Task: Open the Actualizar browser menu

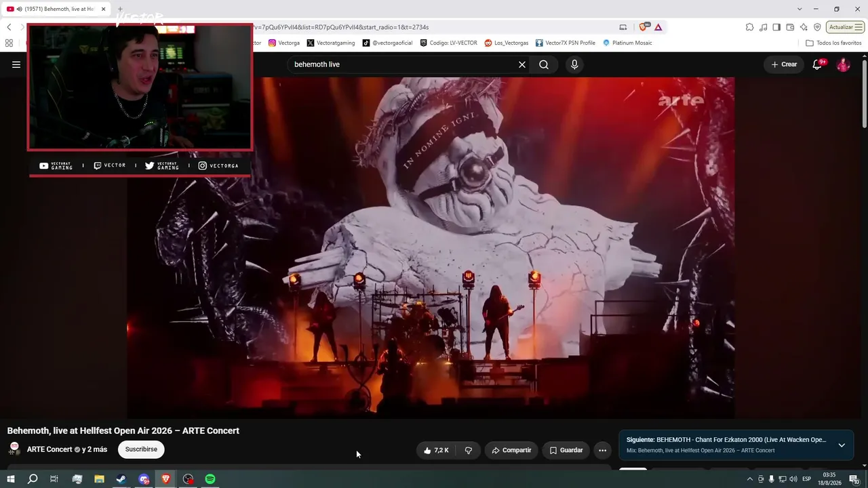Action: point(845,27)
